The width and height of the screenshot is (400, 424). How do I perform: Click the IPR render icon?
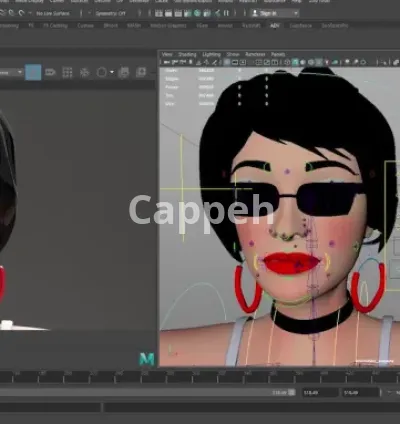tap(178, 13)
